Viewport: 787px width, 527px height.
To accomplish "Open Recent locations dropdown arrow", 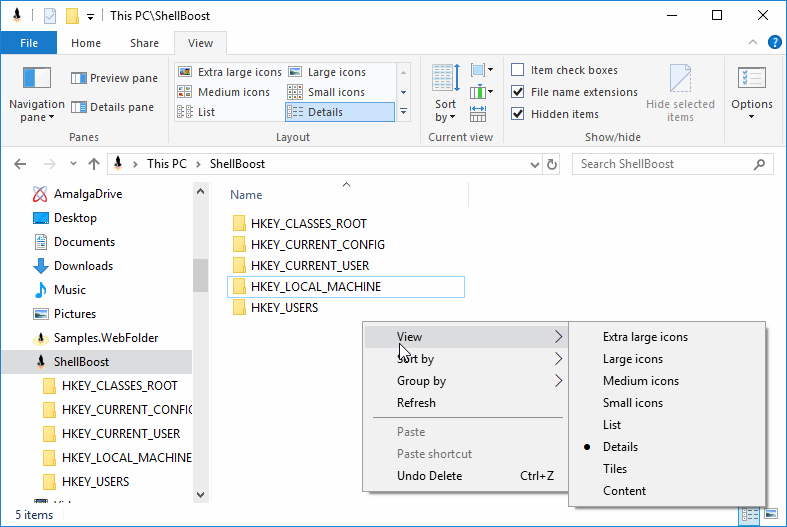I will coord(73,164).
